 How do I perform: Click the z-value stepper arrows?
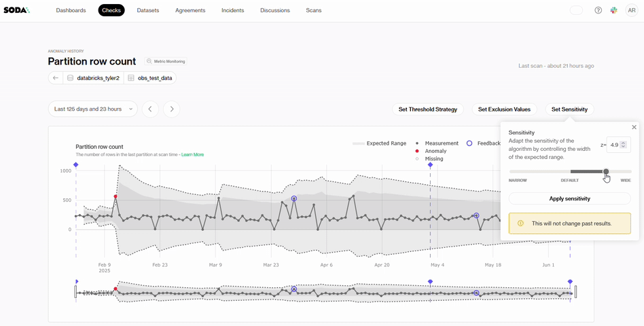pyautogui.click(x=624, y=145)
